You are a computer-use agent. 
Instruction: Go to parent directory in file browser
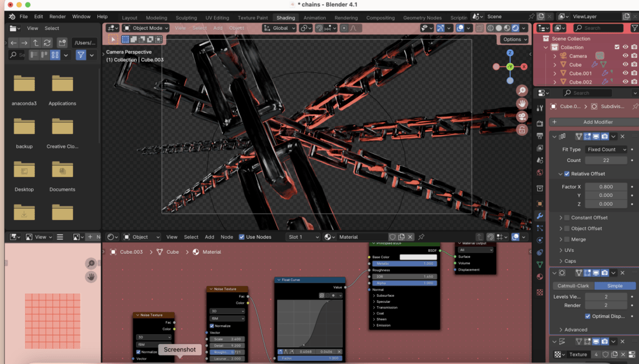36,42
